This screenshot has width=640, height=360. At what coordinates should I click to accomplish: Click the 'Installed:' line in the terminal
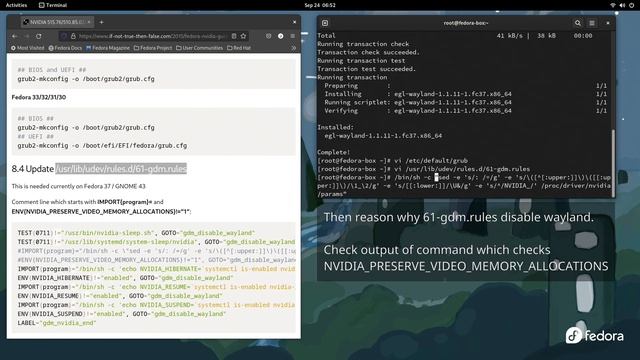tap(336, 127)
